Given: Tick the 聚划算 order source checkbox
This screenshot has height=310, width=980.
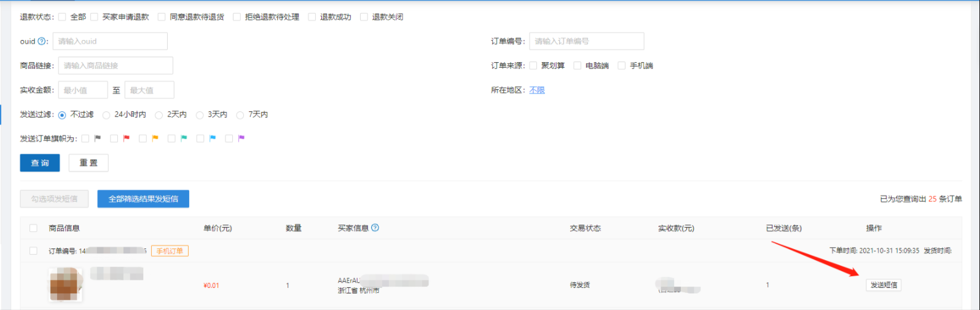Looking at the screenshot, I should [533, 66].
